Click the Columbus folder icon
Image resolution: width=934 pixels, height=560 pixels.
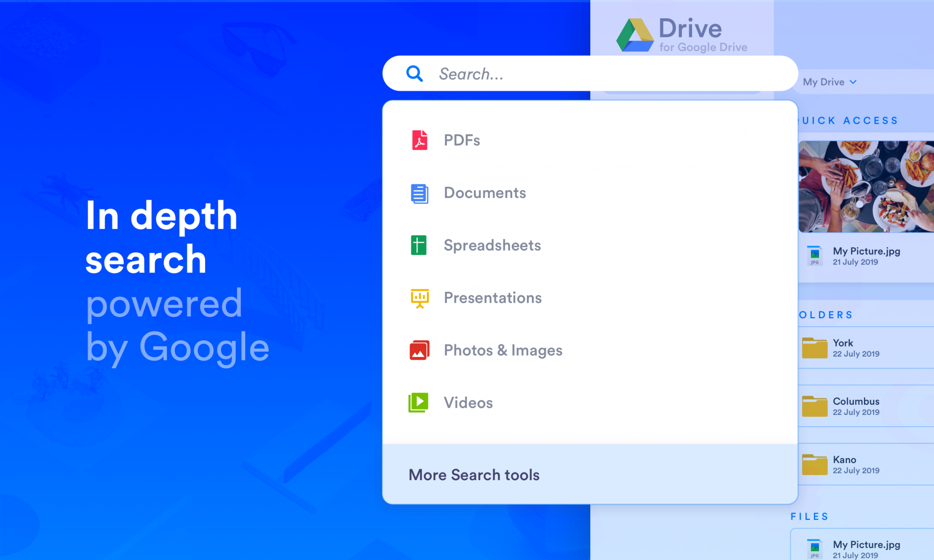[x=814, y=406]
